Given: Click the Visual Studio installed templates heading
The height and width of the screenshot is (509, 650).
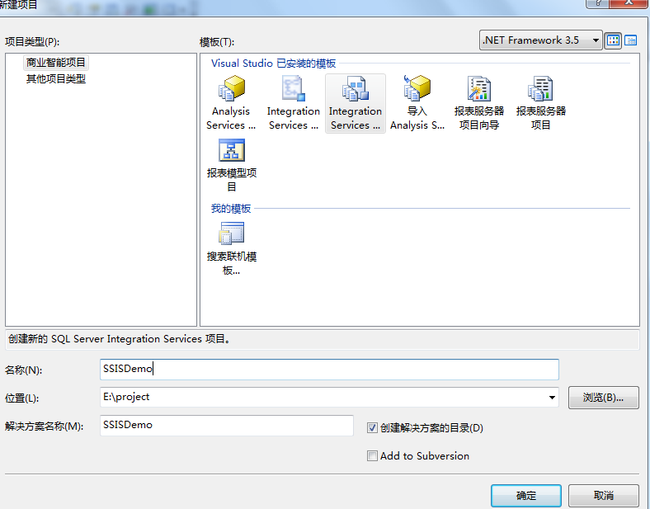Looking at the screenshot, I should (273, 63).
